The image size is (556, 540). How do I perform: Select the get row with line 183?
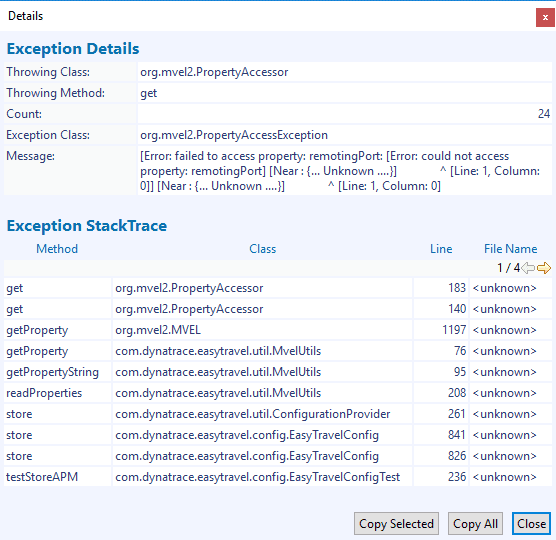tap(278, 288)
